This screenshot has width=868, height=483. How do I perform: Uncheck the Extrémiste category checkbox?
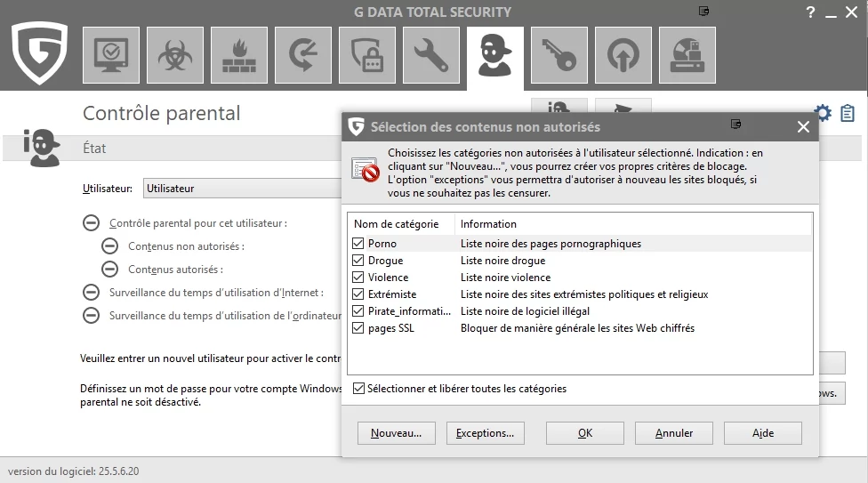[x=358, y=294]
